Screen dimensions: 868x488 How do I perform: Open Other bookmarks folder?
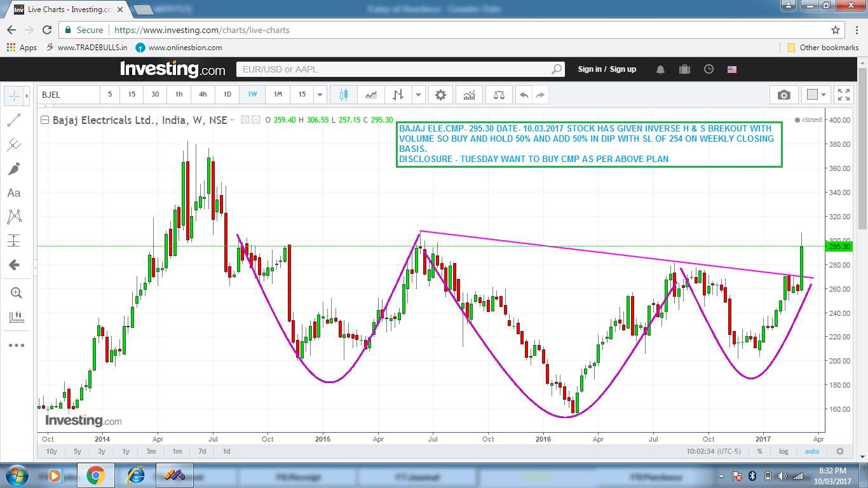823,48
